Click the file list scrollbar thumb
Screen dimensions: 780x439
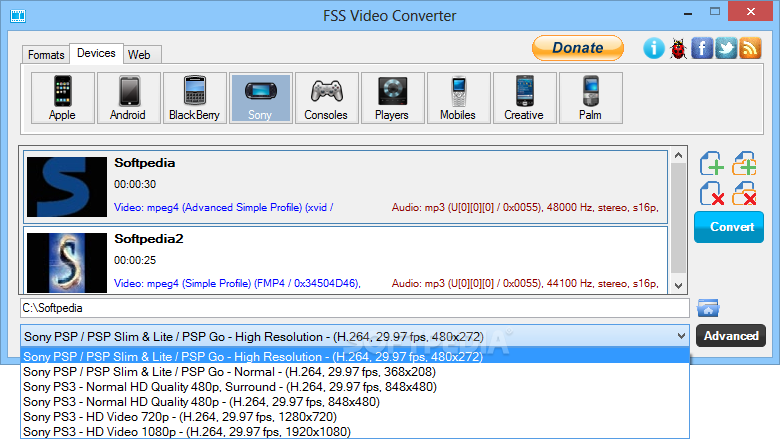679,218
